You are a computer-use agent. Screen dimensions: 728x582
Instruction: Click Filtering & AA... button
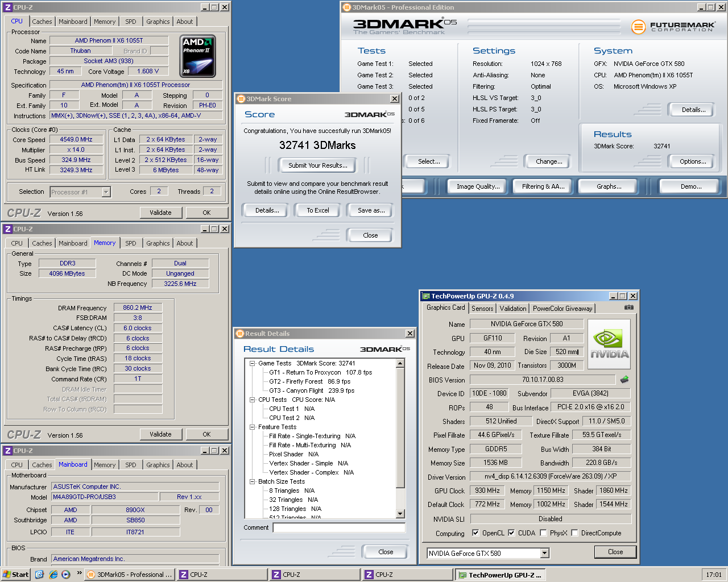coord(543,186)
